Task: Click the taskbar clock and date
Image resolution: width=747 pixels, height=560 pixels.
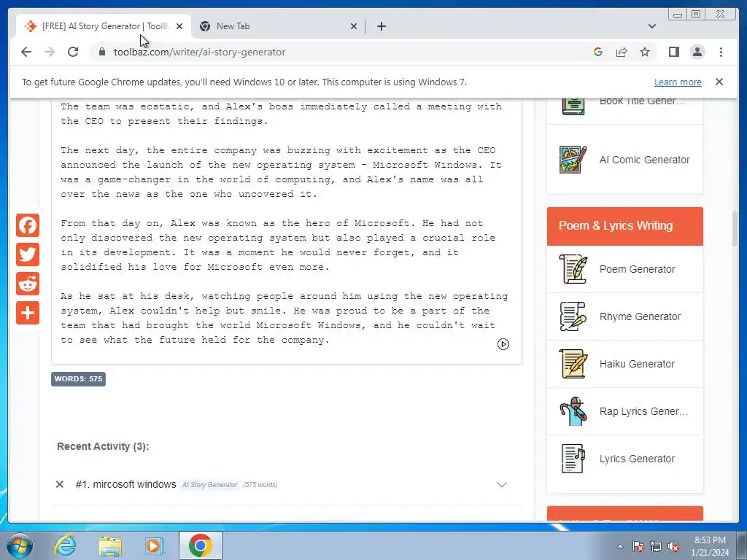Action: pos(709,546)
